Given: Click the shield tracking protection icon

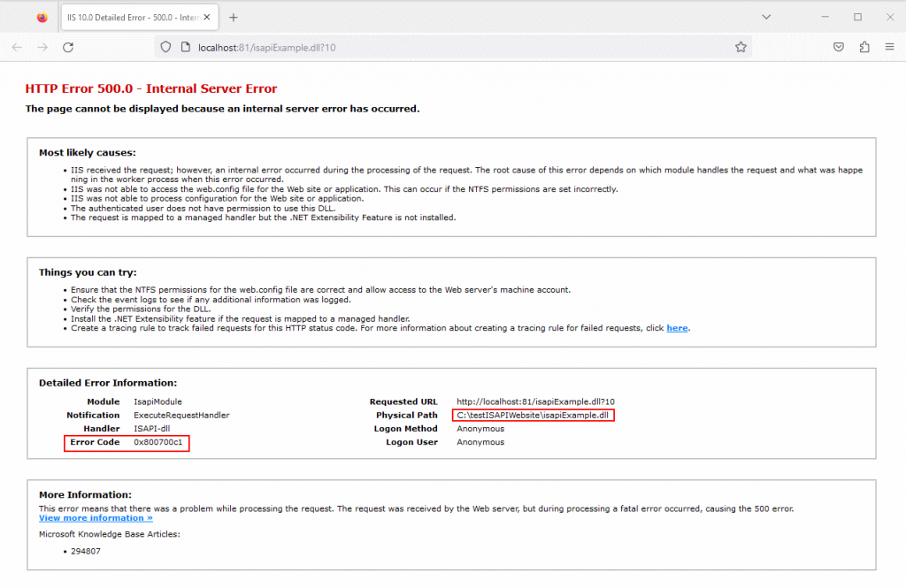Looking at the screenshot, I should click(165, 48).
